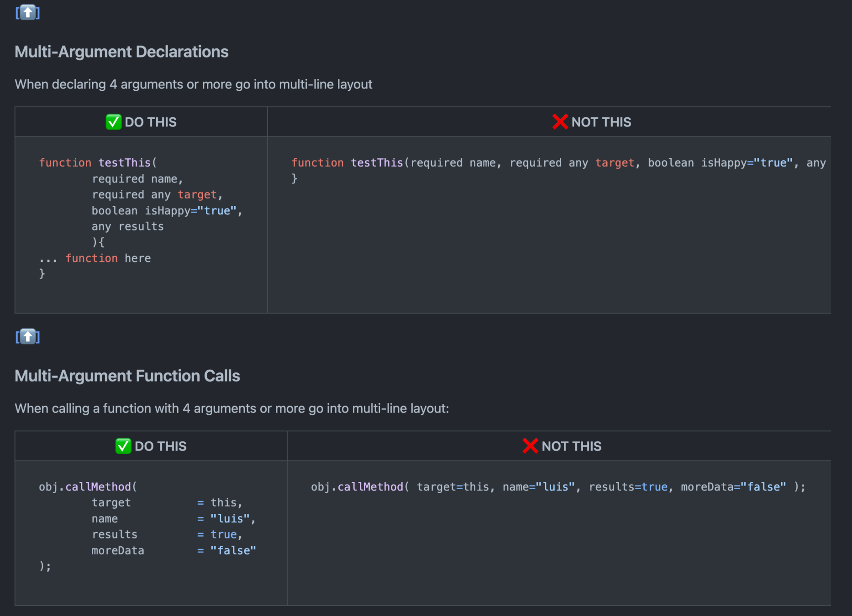Click the single-line "function testThis(required name, ..." code
This screenshot has width=852, height=616.
[559, 163]
